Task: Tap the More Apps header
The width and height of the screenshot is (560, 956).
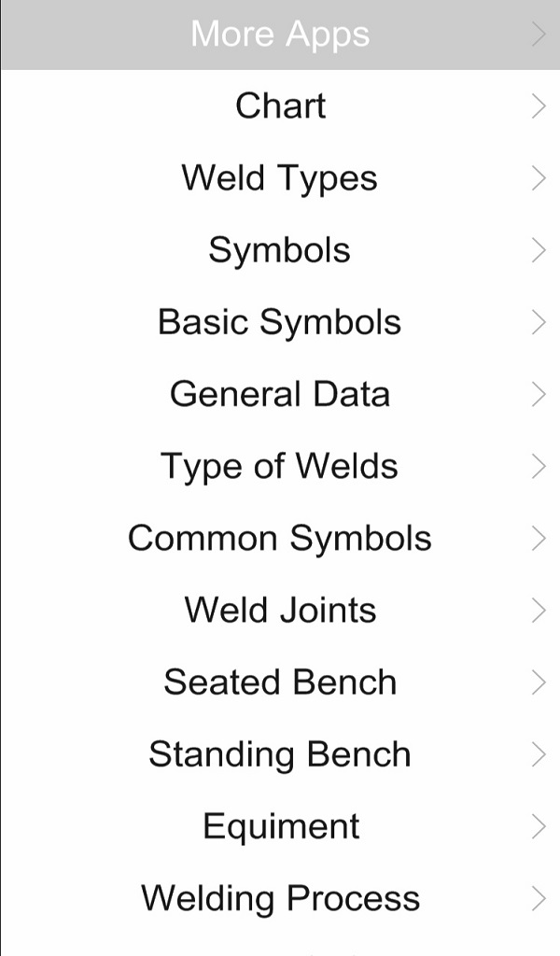Action: point(280,34)
